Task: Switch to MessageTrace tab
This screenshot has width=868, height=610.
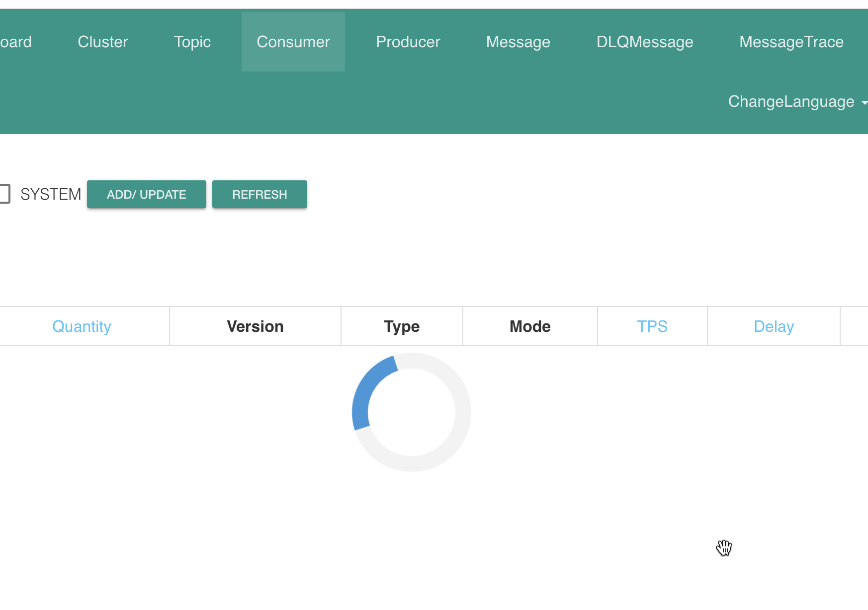Action: [791, 42]
